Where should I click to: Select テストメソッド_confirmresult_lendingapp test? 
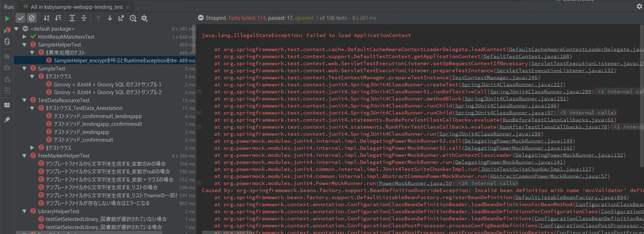(104, 116)
